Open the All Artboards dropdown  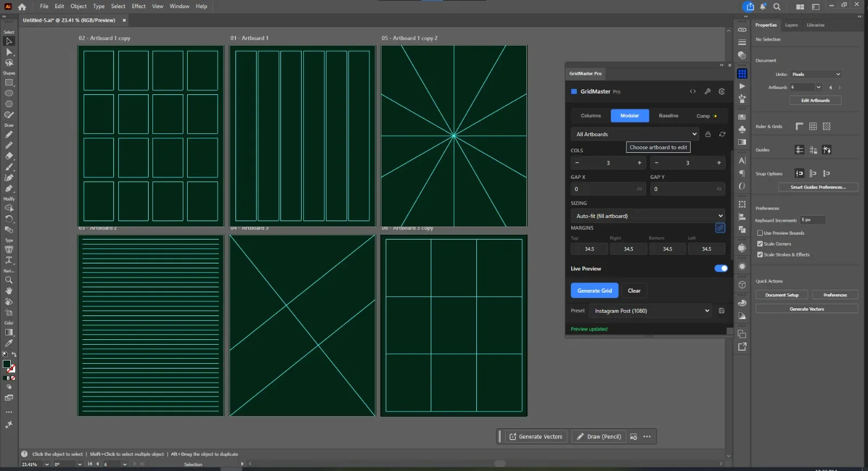pos(636,134)
